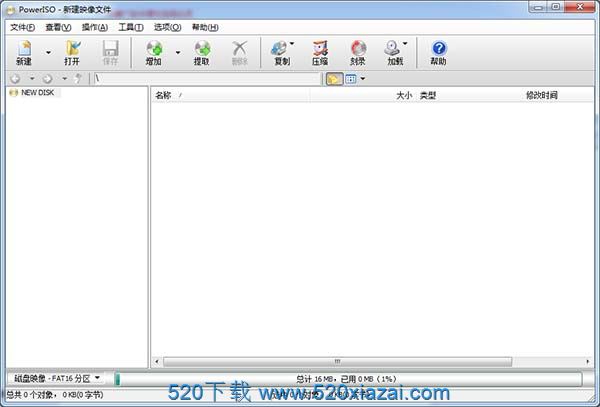The height and width of the screenshot is (407, 600).
Task: Click the 帮助 (Help) question mark icon
Action: point(439,52)
